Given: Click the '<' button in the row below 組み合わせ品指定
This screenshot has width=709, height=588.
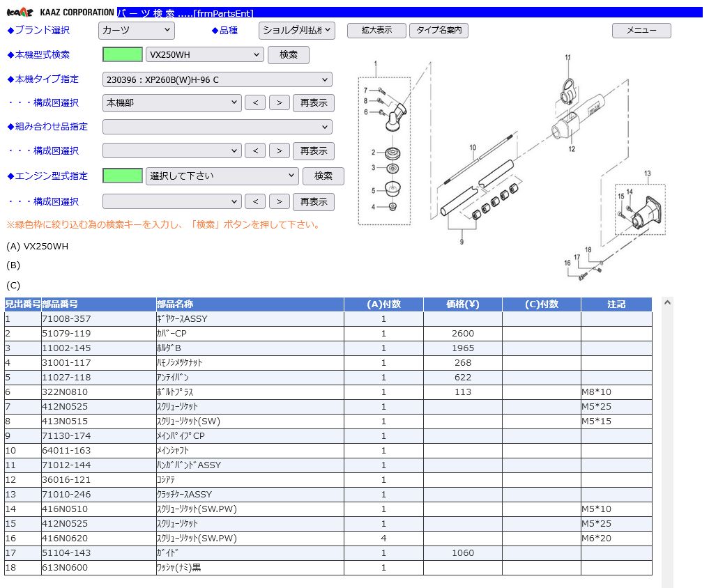Looking at the screenshot, I should (255, 151).
